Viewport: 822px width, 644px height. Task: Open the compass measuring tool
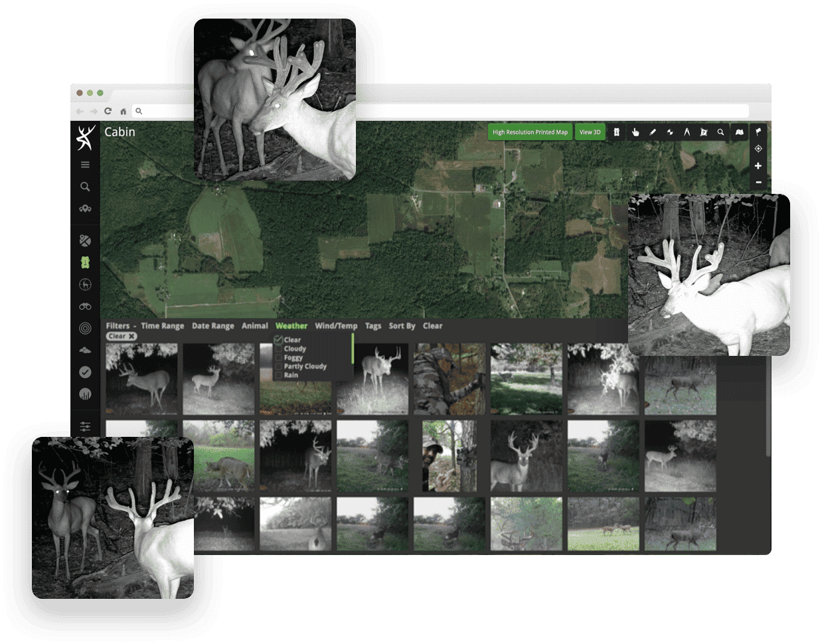687,132
